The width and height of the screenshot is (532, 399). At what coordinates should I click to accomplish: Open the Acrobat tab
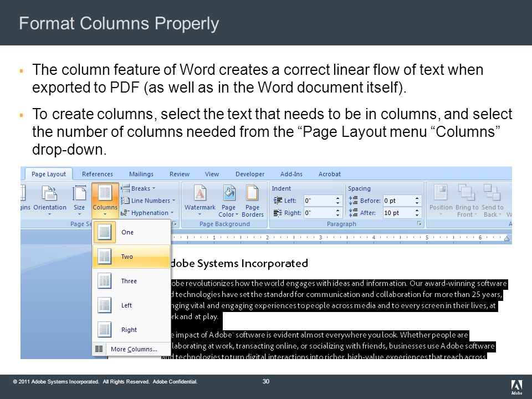pyautogui.click(x=329, y=174)
